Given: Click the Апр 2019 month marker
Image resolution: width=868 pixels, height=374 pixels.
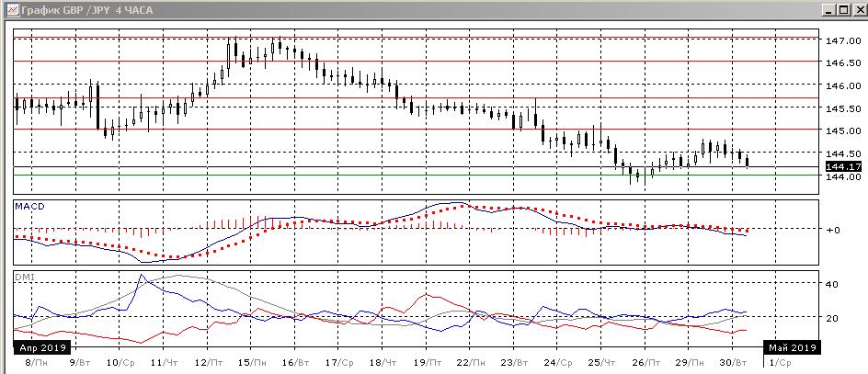Looking at the screenshot, I should coord(40,348).
